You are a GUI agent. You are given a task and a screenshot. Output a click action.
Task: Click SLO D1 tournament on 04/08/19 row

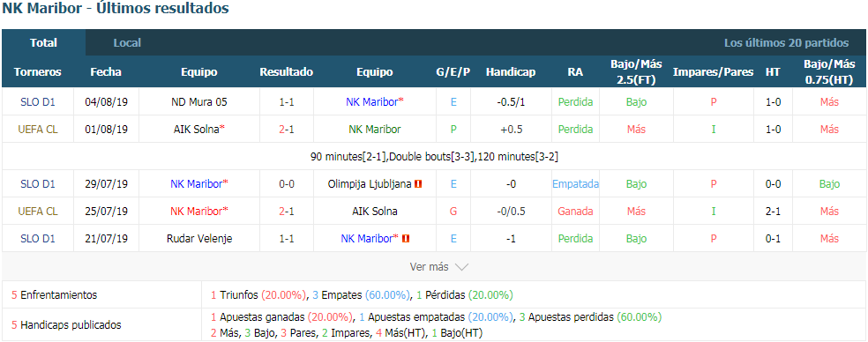click(38, 102)
